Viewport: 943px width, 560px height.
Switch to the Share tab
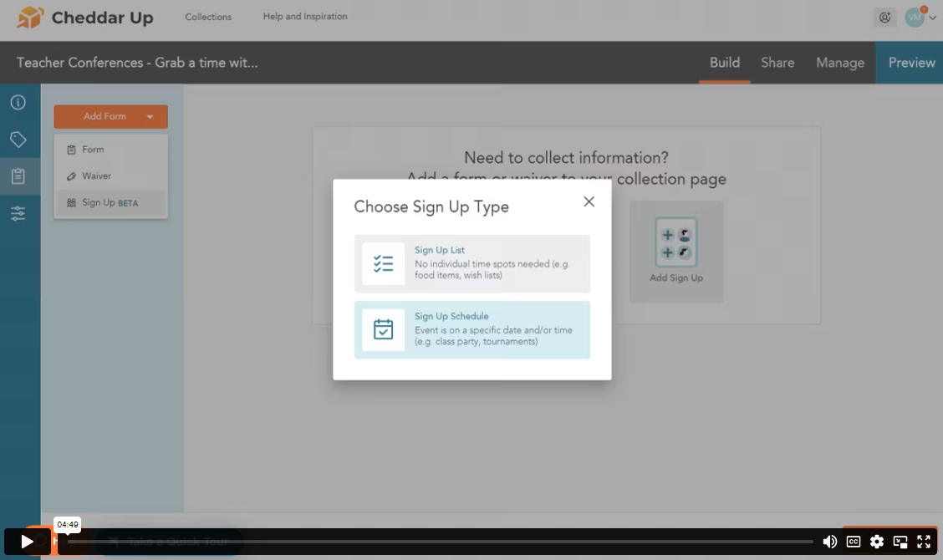(777, 63)
